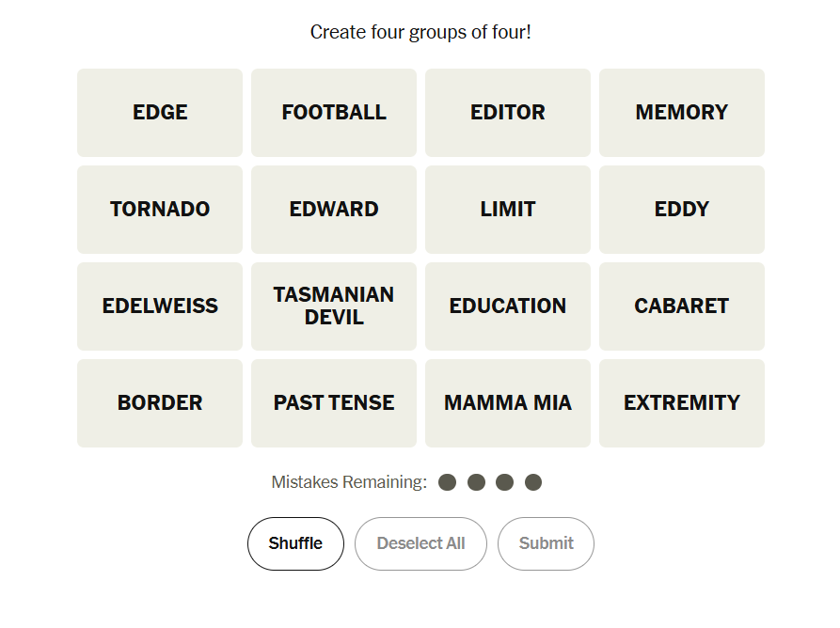Viewport: 840px width, 628px height.
Task: Submit the selected group
Action: (x=546, y=543)
